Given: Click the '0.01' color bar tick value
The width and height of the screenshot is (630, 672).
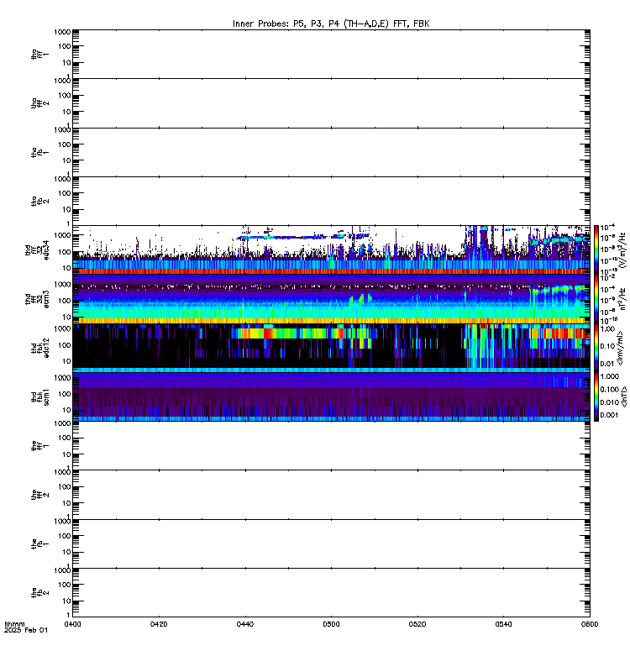Looking at the screenshot, I should 607,364.
